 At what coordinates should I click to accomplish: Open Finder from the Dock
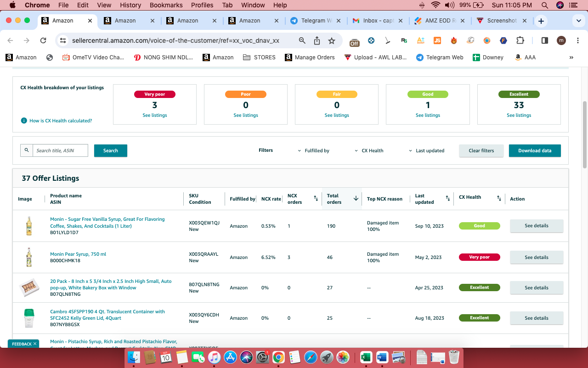pos(134,357)
